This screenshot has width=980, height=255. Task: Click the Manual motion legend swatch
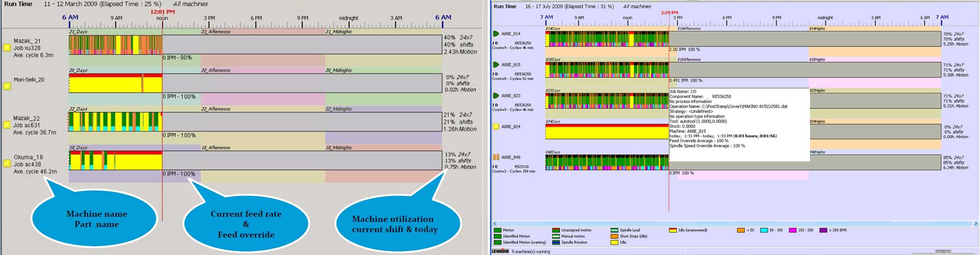point(556,236)
